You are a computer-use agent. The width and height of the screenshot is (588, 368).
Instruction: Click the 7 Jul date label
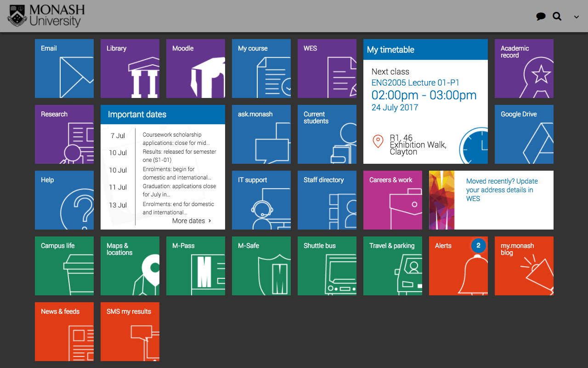pos(118,136)
